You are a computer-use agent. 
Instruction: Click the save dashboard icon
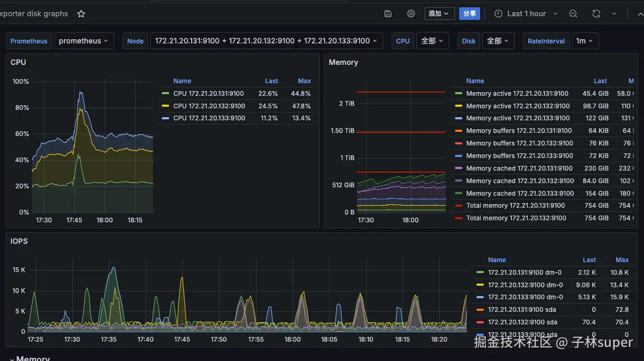[x=388, y=14]
